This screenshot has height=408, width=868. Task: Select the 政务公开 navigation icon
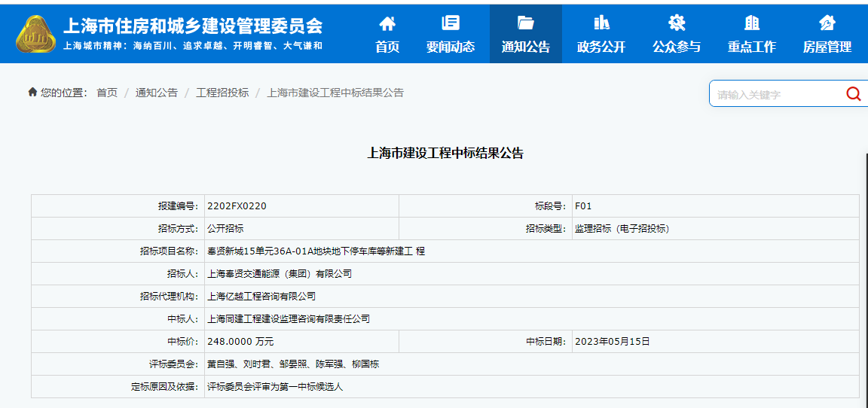[601, 23]
